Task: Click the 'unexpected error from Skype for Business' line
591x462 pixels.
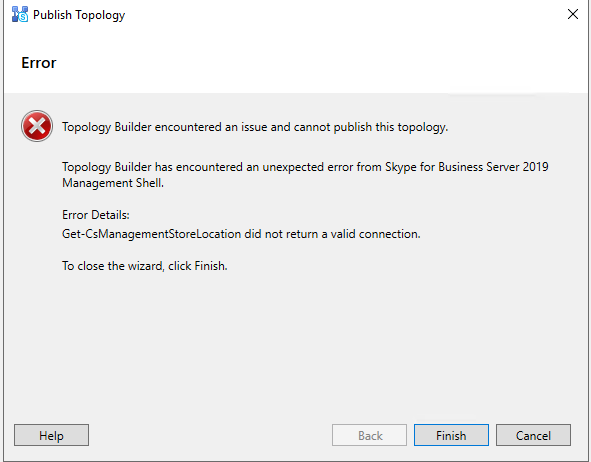Action: 305,167
